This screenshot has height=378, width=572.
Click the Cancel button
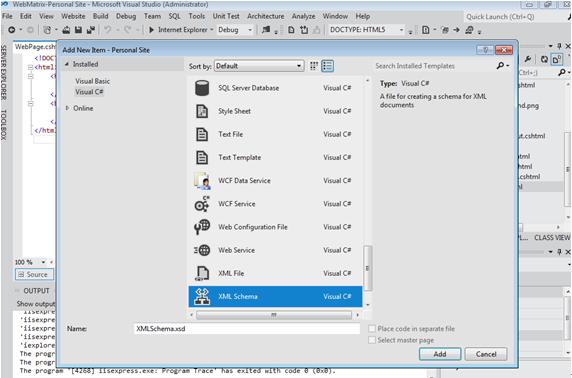486,354
